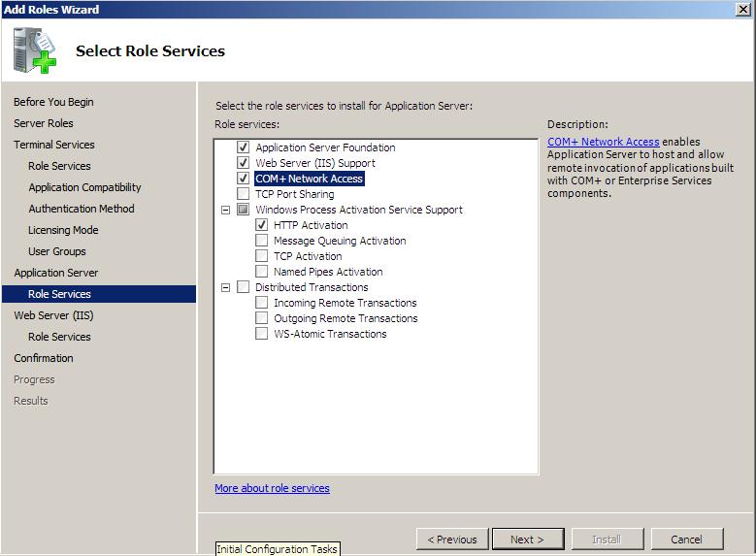Go to Confirmation step
The image size is (756, 556).
point(44,358)
